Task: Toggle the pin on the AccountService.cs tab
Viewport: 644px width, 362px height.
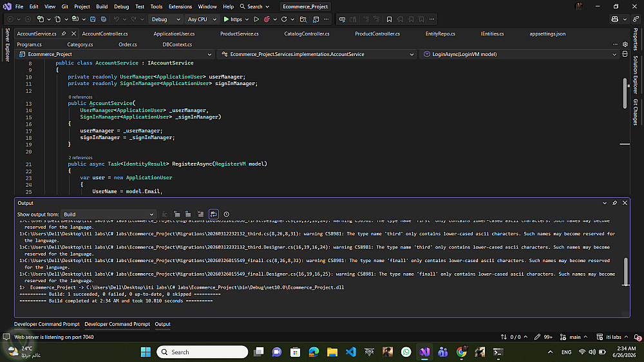Action: coord(64,33)
